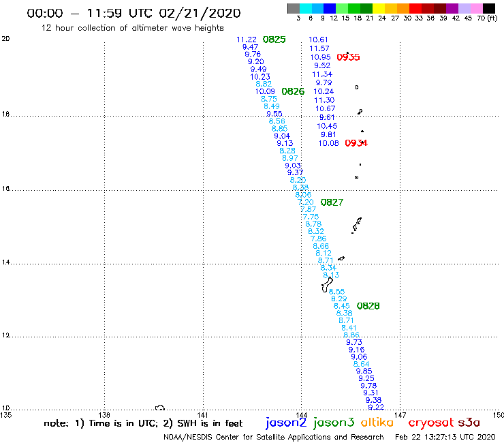
Task: Click the wave height value 10.08
Action: pos(329,143)
